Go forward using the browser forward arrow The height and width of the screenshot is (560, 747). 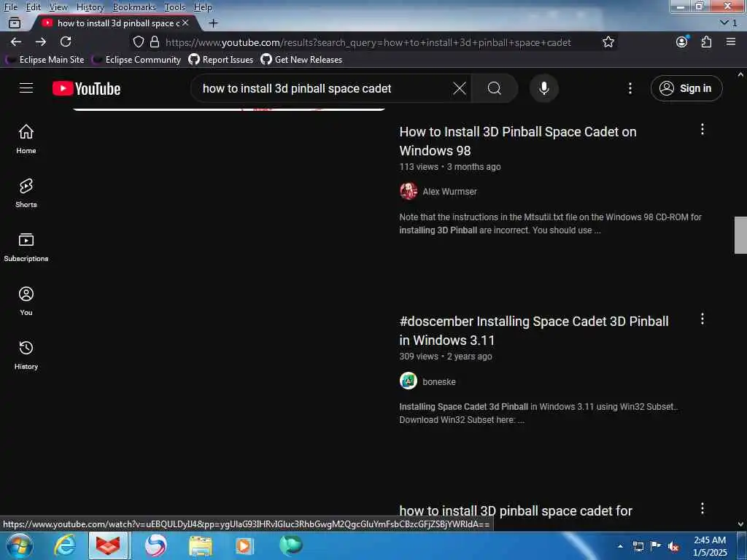(41, 42)
